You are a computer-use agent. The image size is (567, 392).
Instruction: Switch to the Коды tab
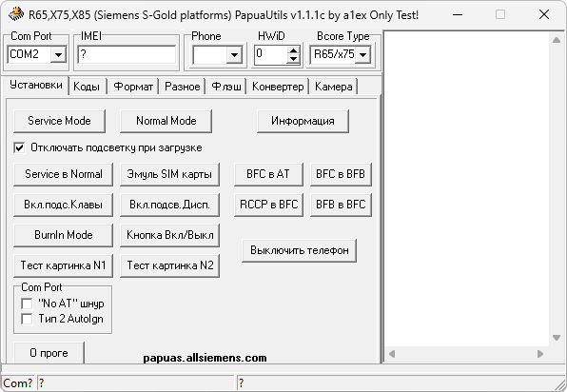(87, 87)
